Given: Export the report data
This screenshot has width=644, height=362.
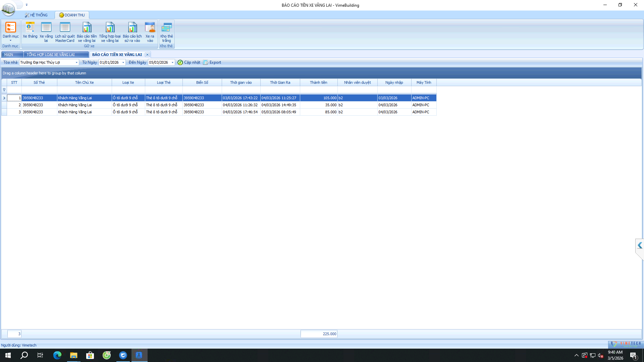Looking at the screenshot, I should pyautogui.click(x=212, y=62).
